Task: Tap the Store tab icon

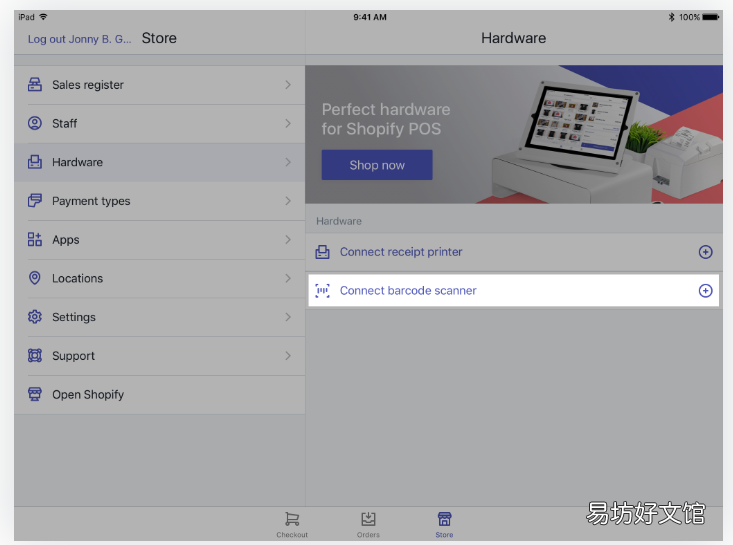Action: (444, 519)
